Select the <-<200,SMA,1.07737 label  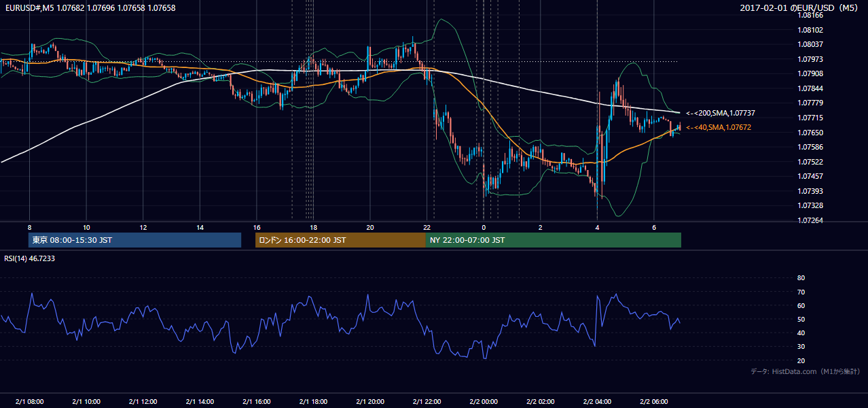pyautogui.click(x=720, y=113)
